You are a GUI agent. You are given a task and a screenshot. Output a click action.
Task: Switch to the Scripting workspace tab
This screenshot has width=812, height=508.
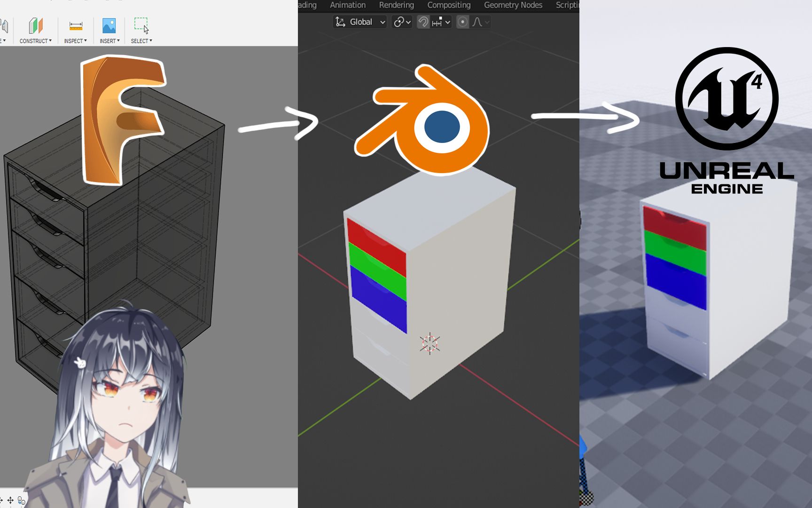click(x=567, y=5)
